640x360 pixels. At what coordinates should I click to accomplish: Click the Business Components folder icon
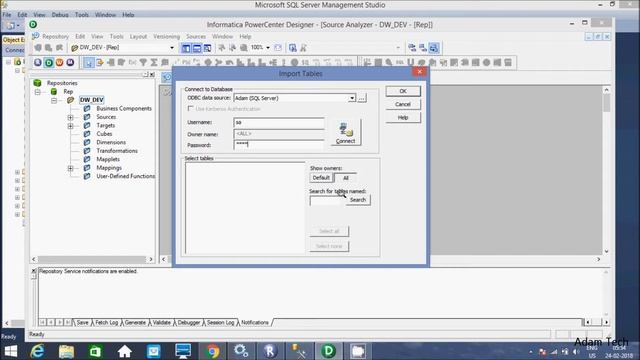pyautogui.click(x=87, y=109)
